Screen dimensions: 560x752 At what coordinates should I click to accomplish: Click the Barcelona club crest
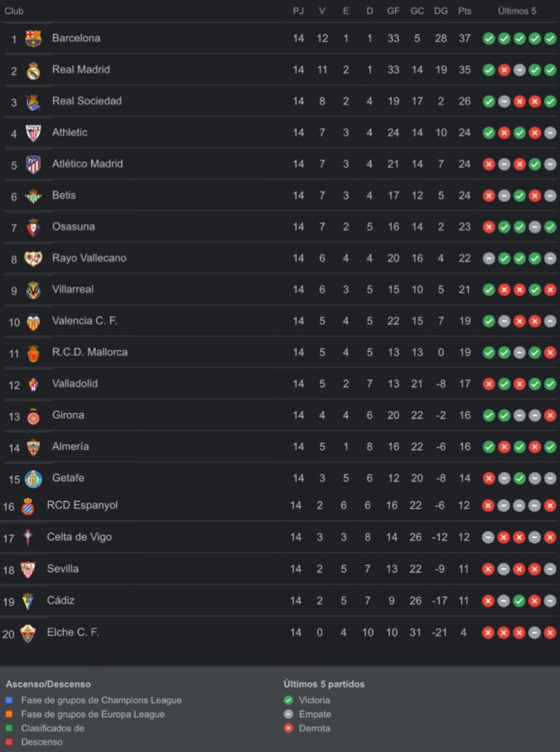(x=33, y=38)
